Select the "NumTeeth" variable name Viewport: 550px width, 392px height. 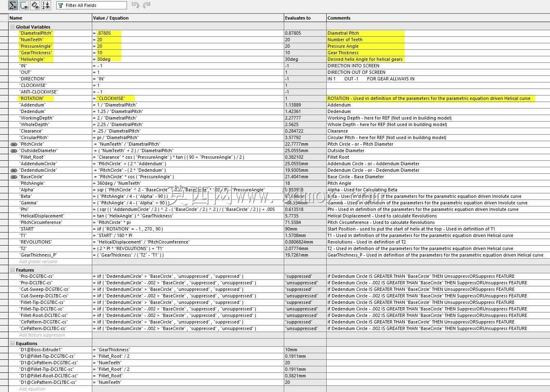coord(31,40)
